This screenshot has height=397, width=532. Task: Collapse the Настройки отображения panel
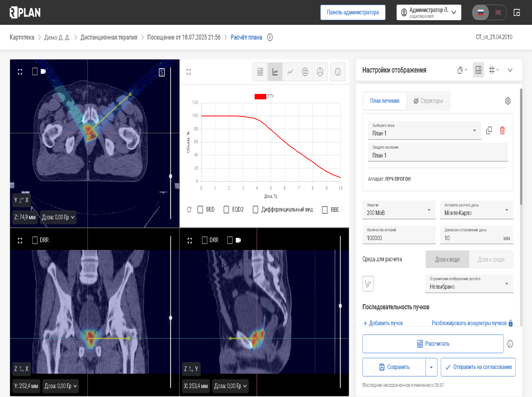click(x=510, y=70)
